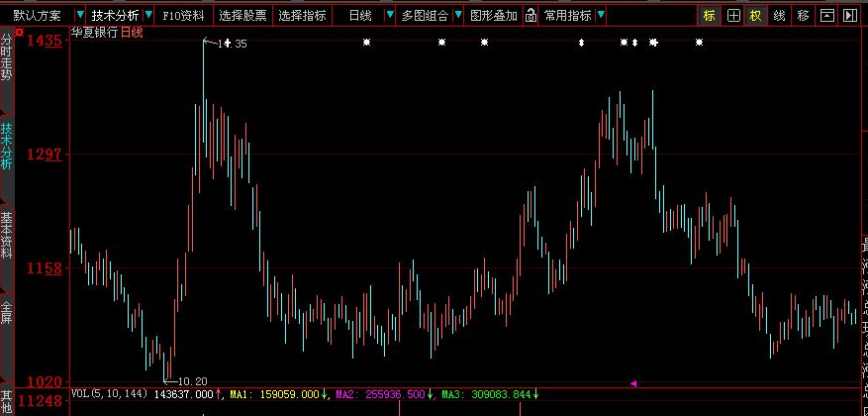Viewport: 868px width, 416px height.
Task: Click the skip-to-end play icon
Action: pyautogui.click(x=850, y=16)
